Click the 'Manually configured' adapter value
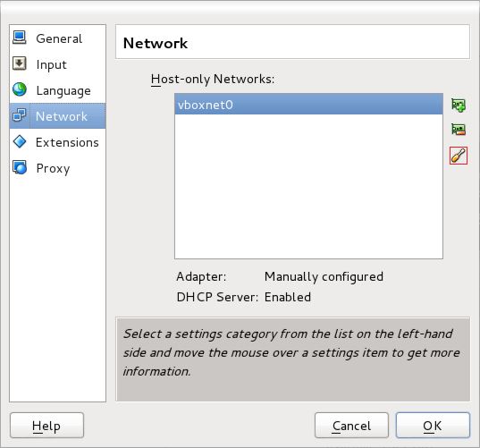Screen dimensions: 480x448 pyautogui.click(x=324, y=277)
